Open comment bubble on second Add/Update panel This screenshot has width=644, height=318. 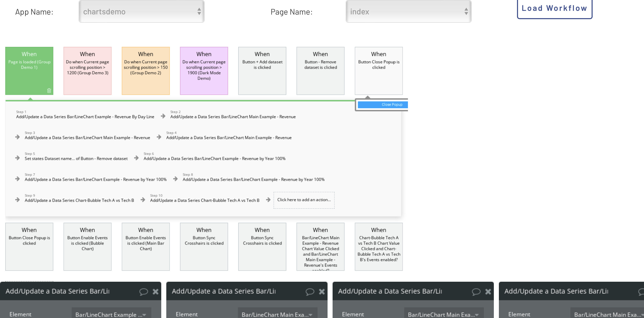(x=310, y=292)
